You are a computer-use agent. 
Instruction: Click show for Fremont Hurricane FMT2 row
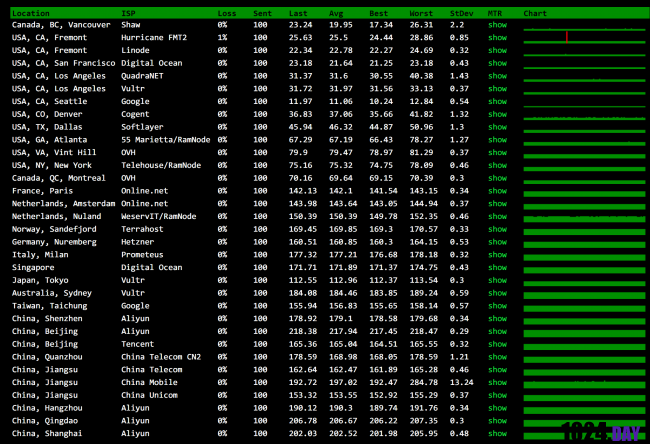coord(497,38)
